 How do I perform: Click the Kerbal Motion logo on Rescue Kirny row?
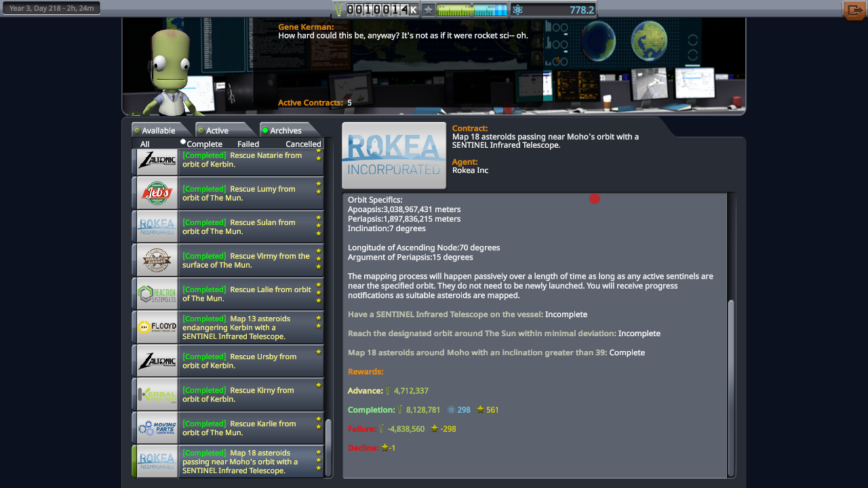pyautogui.click(x=157, y=394)
